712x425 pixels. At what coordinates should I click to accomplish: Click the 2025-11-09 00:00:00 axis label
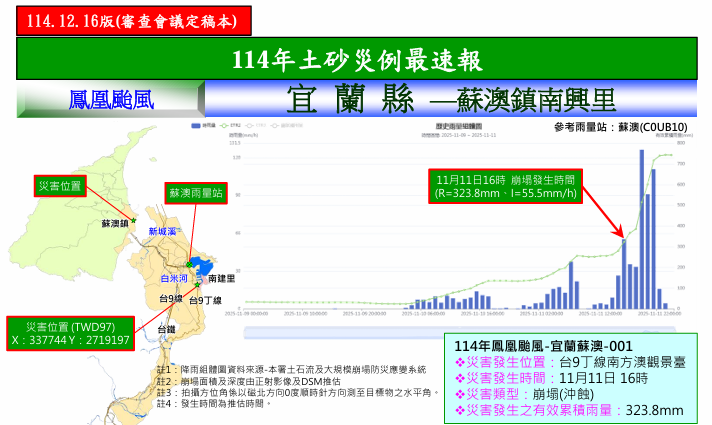[247, 314]
